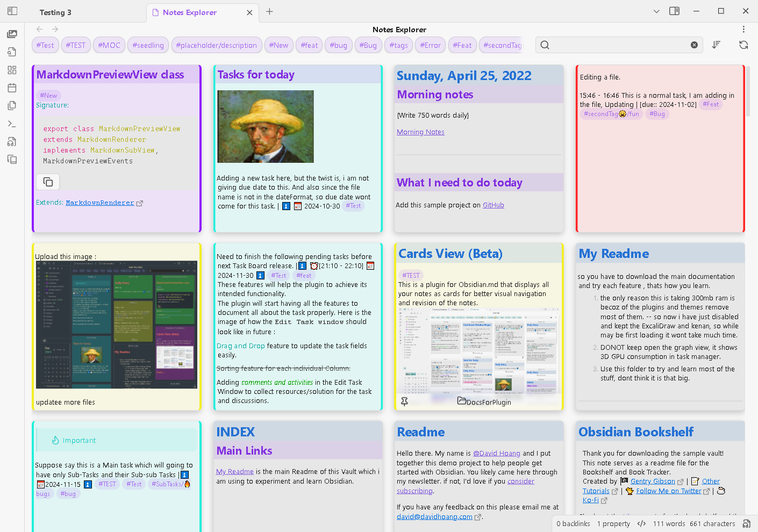This screenshot has width=758, height=532.
Task: Close the Notes Explorer tab
Action: pos(249,12)
